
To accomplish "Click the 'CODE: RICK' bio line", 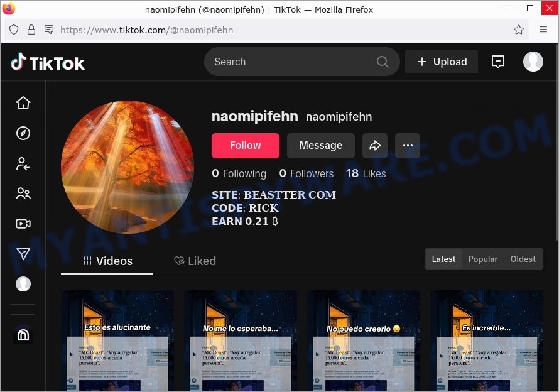I will (x=246, y=208).
